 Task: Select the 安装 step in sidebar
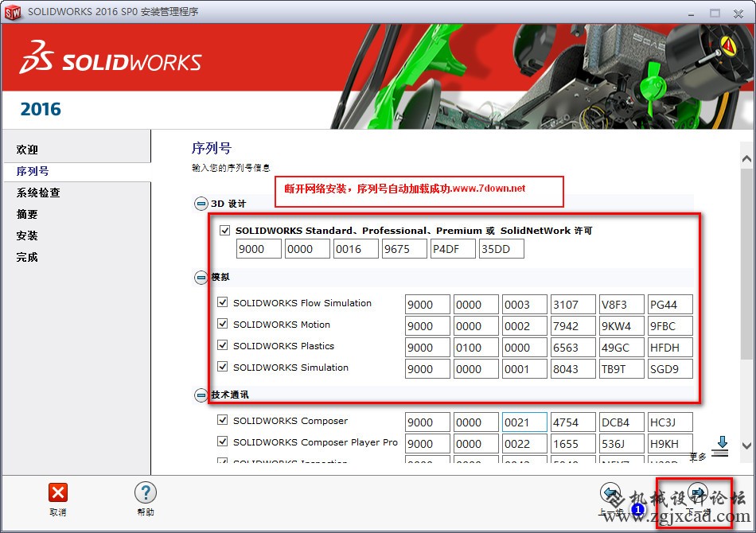pyautogui.click(x=27, y=235)
